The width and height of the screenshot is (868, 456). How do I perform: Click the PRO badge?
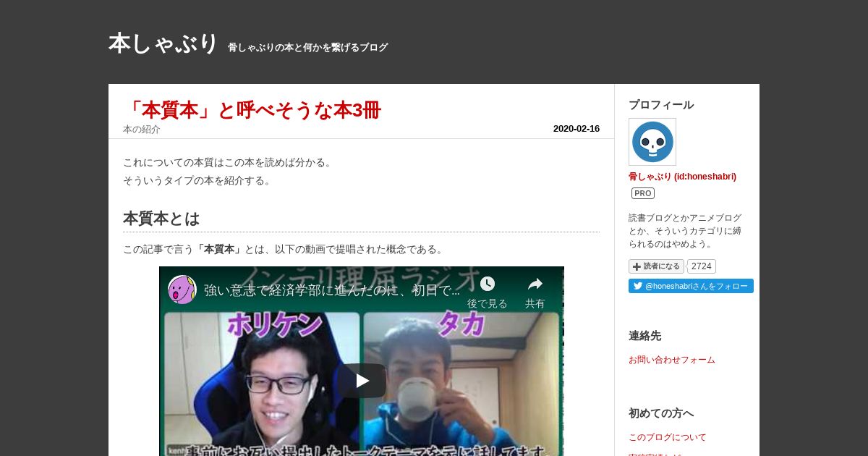click(x=643, y=193)
